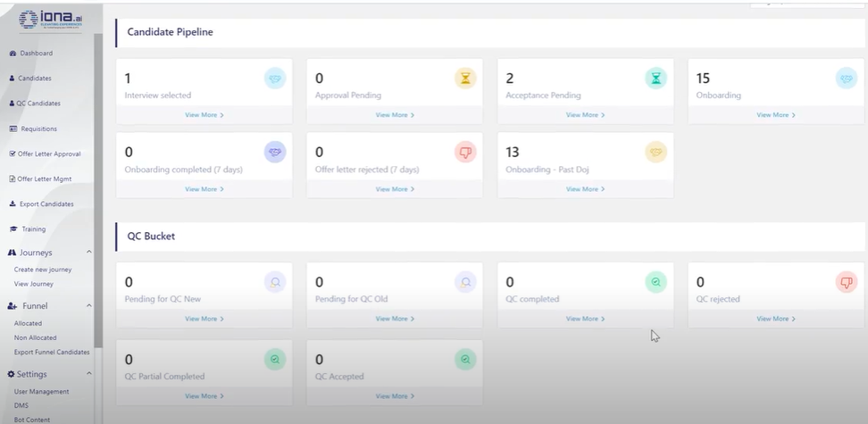The width and height of the screenshot is (868, 424).
Task: Open Offer Letter Approval page
Action: [x=48, y=154]
